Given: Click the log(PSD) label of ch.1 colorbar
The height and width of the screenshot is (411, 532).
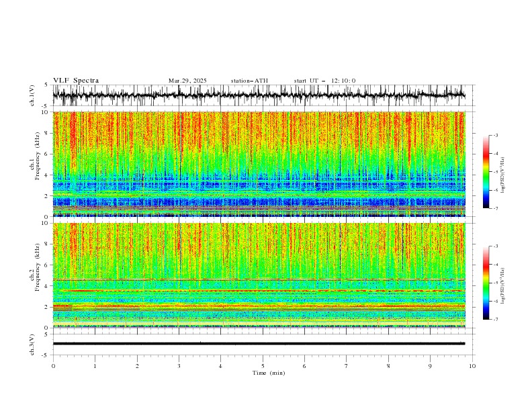Looking at the screenshot, I should (502, 175).
